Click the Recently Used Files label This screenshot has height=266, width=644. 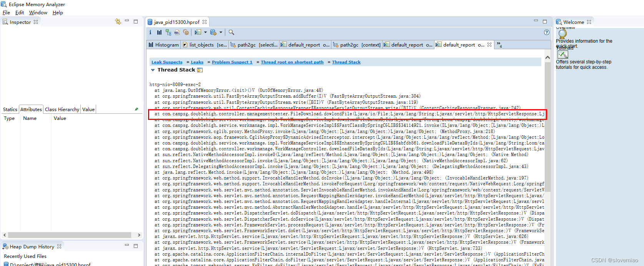tap(25, 256)
